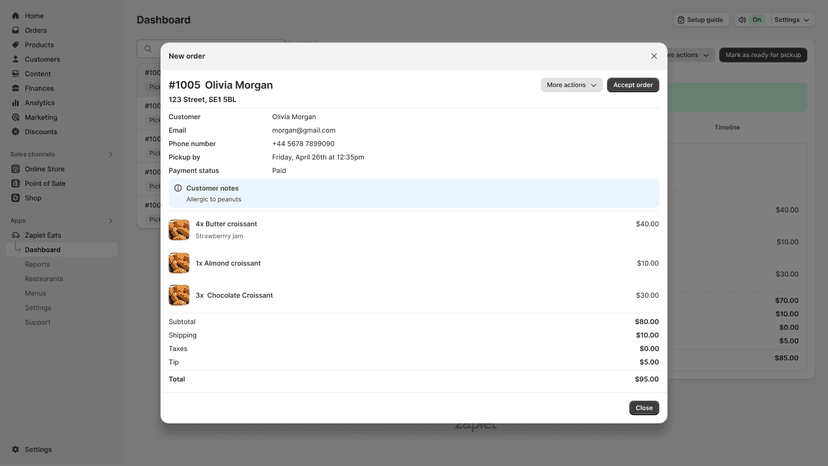
Task: Expand the Sales channels section
Action: coord(110,154)
